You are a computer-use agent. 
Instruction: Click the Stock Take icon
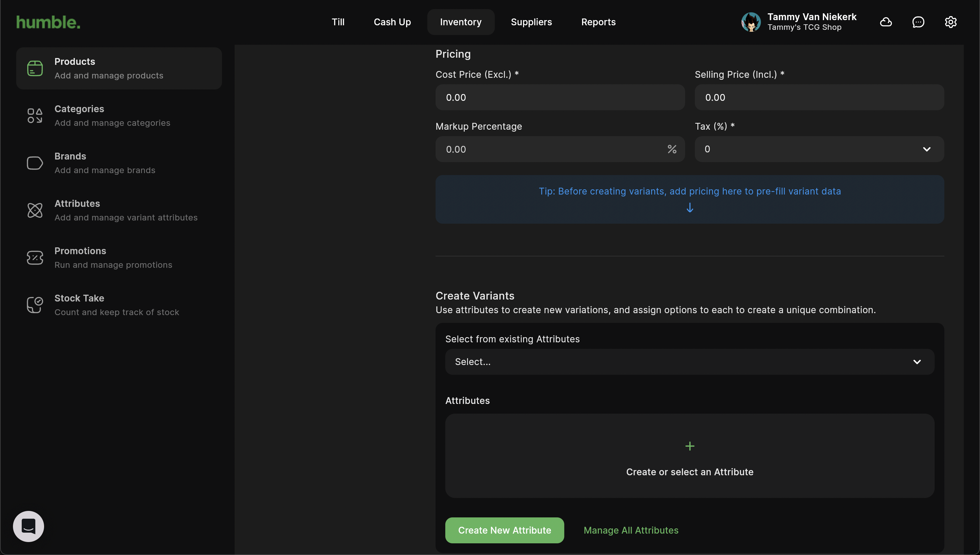tap(35, 305)
